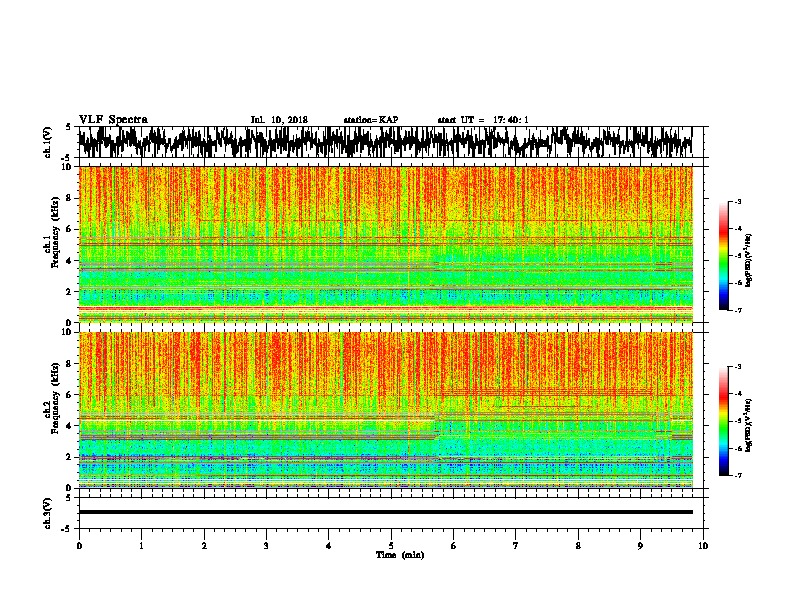The height and width of the screenshot is (612, 792).
Task: Click the "0" time axis tick label
Action: [x=79, y=546]
